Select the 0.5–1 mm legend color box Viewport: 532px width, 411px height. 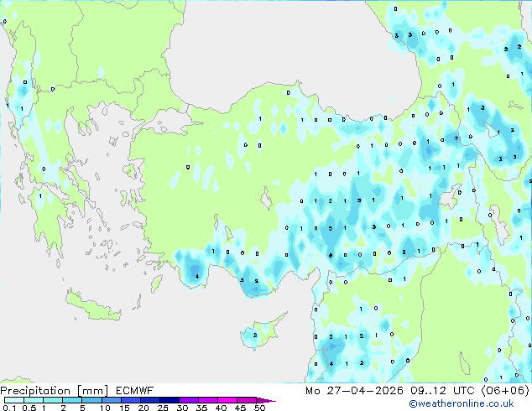tap(34, 400)
